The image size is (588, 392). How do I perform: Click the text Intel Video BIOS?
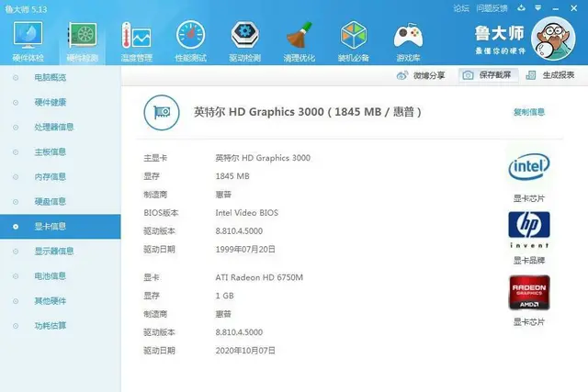click(247, 213)
